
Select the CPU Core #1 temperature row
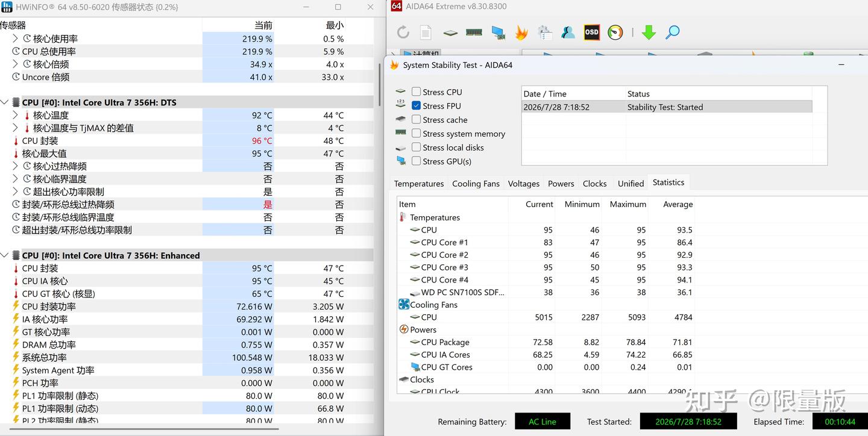point(546,242)
